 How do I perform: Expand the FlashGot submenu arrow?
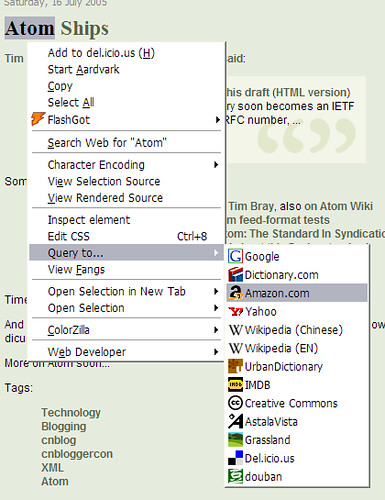[217, 119]
